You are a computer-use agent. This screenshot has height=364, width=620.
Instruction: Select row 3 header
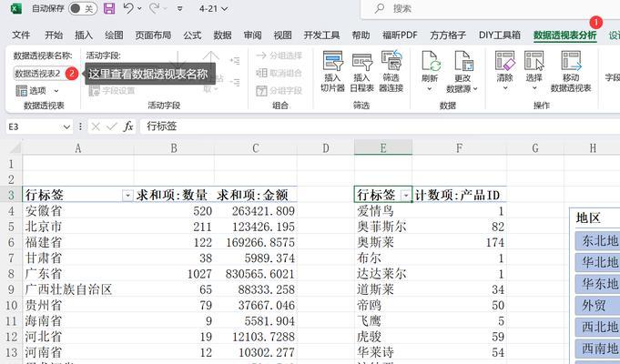11,195
